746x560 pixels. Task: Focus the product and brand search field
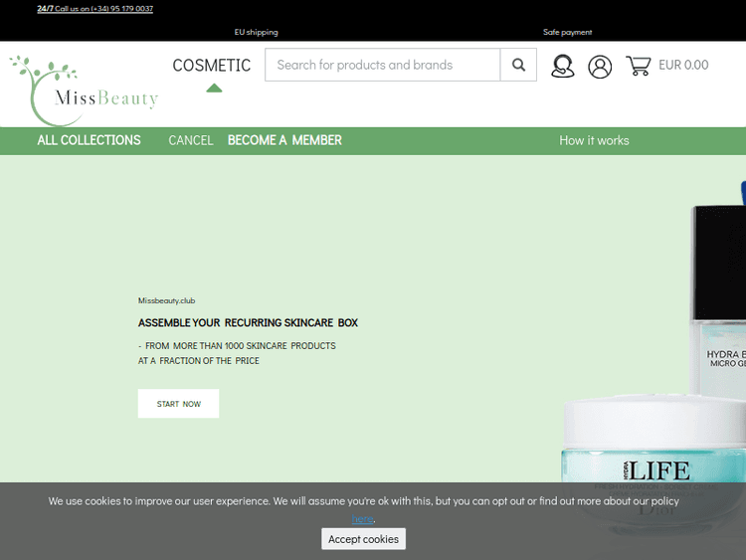tap(383, 66)
